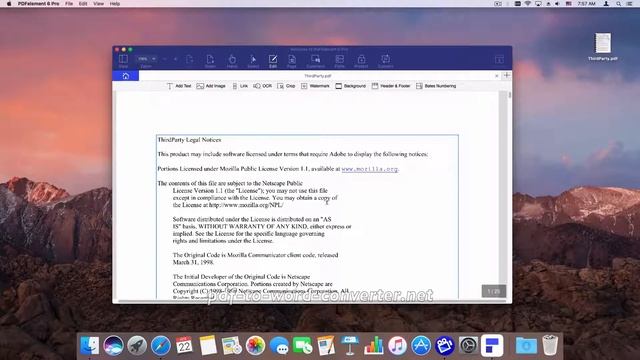
Task: Add a new tab with plus button
Action: click(507, 76)
